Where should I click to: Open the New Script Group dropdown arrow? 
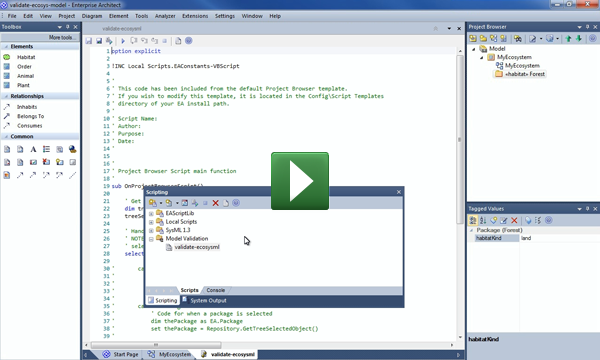coord(161,203)
